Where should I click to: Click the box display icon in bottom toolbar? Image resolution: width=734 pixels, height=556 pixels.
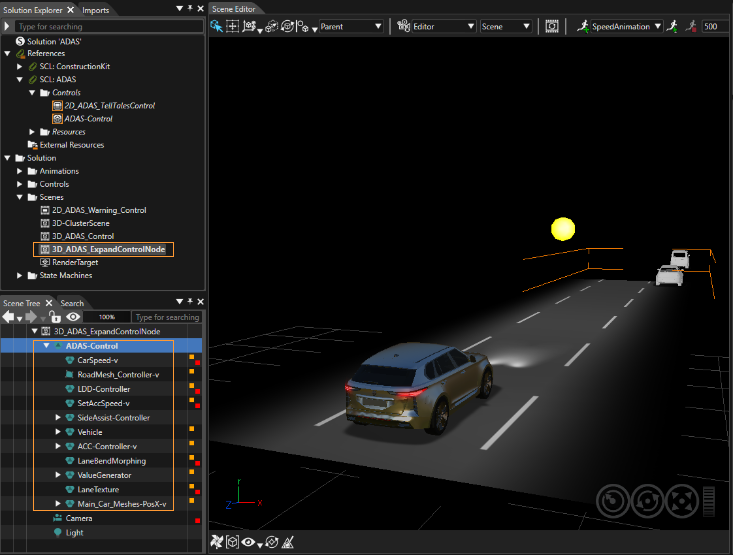pyautogui.click(x=232, y=542)
